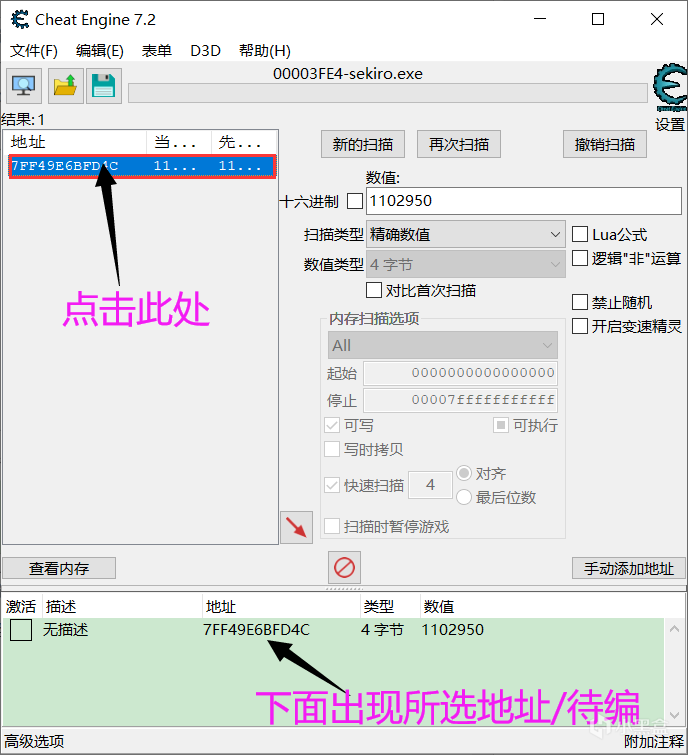Screen dimensions: 688x755
Task: Activate the 无描述 address entry checkbox
Action: [x=21, y=630]
